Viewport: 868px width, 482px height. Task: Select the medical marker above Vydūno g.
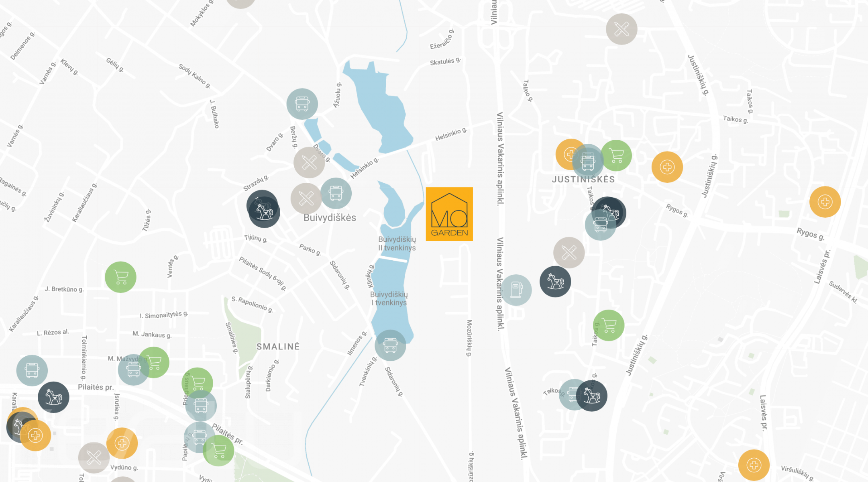122,443
